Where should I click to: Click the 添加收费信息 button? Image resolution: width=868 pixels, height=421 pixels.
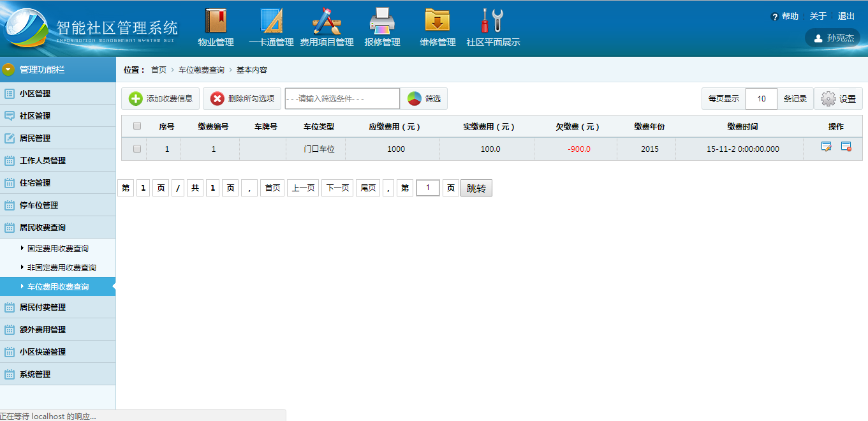[x=161, y=99]
